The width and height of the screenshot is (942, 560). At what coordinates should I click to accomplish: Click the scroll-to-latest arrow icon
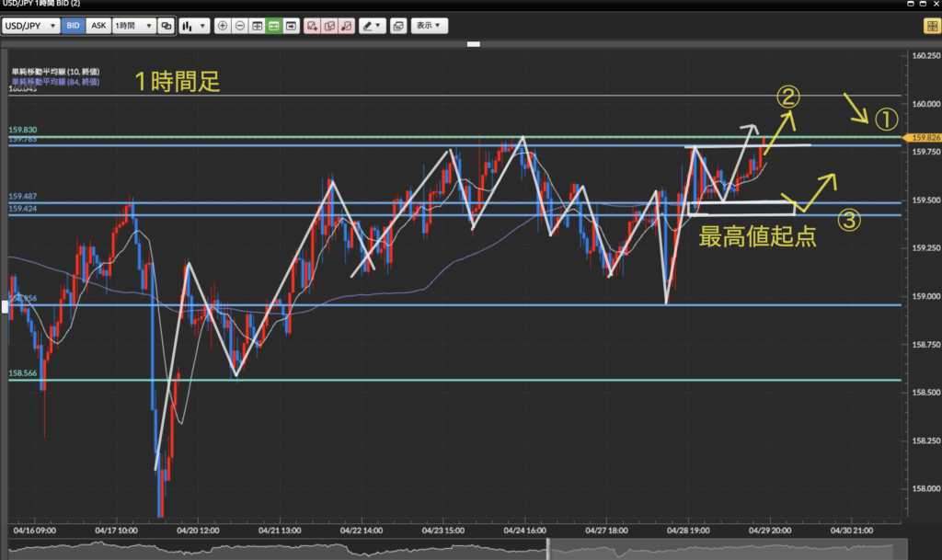(x=292, y=26)
